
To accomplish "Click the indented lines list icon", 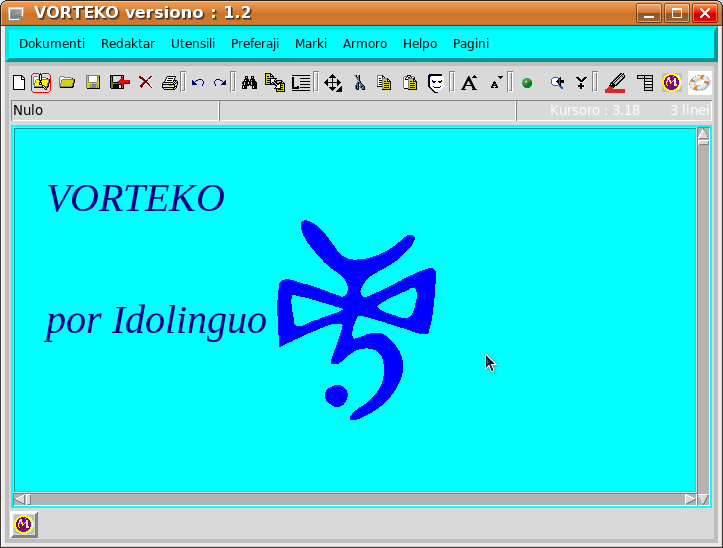I will [645, 83].
